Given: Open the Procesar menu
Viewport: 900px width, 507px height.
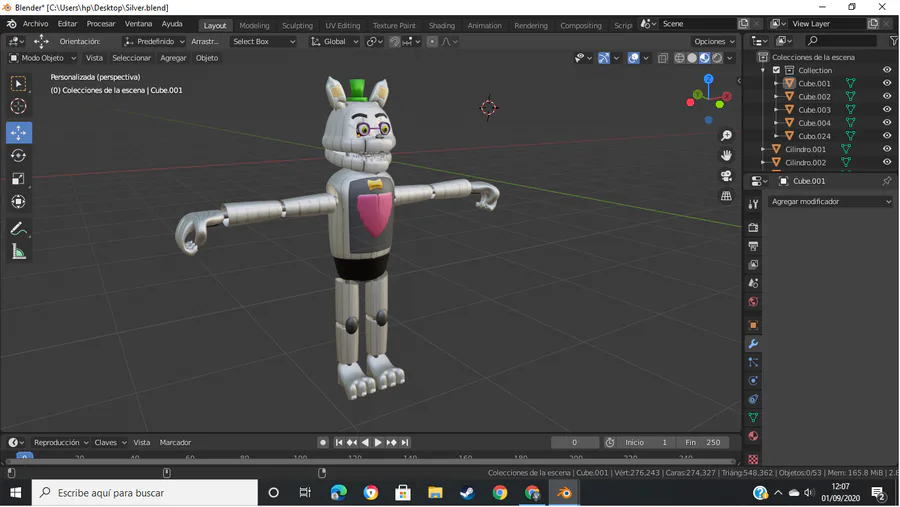Looking at the screenshot, I should 101,24.
